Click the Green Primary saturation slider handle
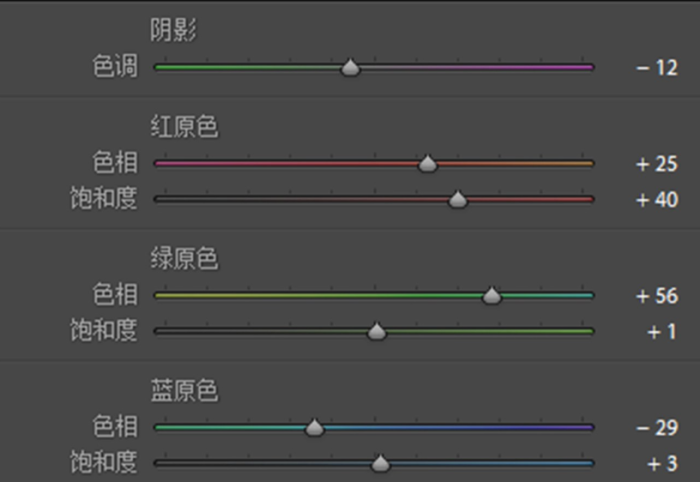The image size is (700, 482). point(377,332)
